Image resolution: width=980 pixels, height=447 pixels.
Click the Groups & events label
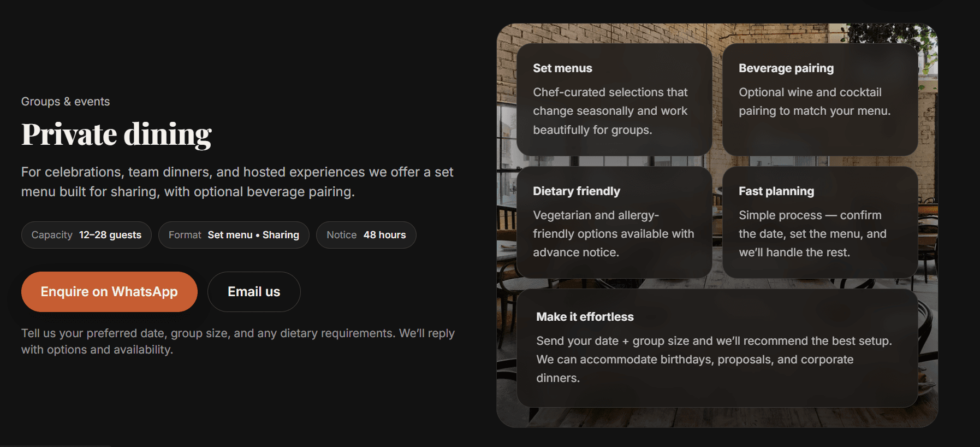pos(66,102)
